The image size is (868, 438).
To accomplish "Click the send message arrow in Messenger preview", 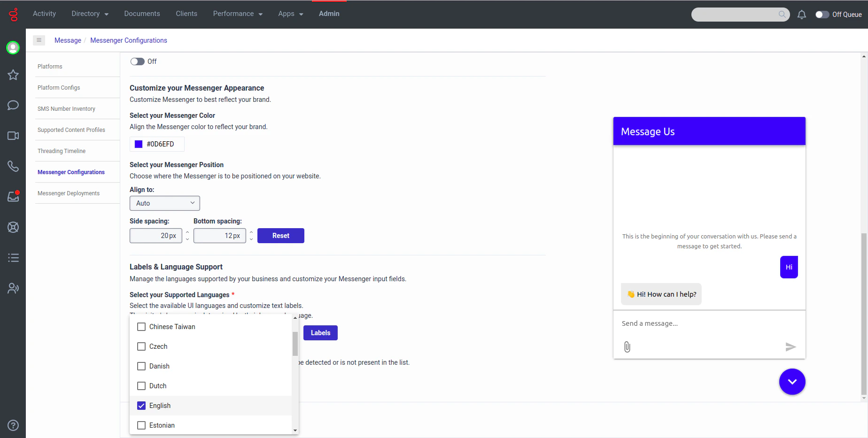I will click(791, 347).
